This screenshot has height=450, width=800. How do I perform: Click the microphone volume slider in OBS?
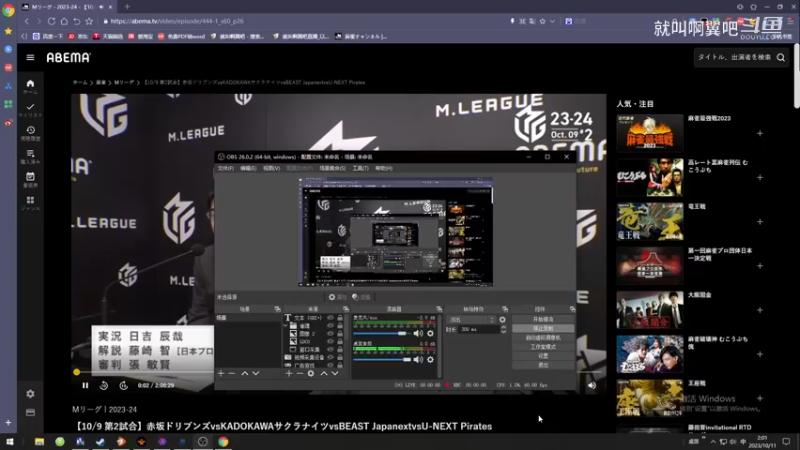(382, 333)
